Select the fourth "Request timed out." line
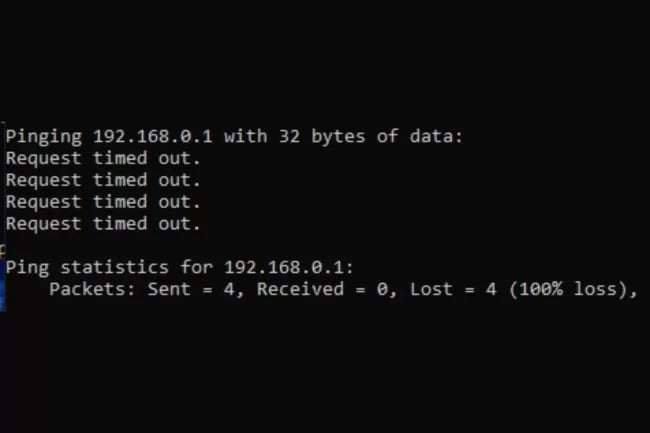 103,224
